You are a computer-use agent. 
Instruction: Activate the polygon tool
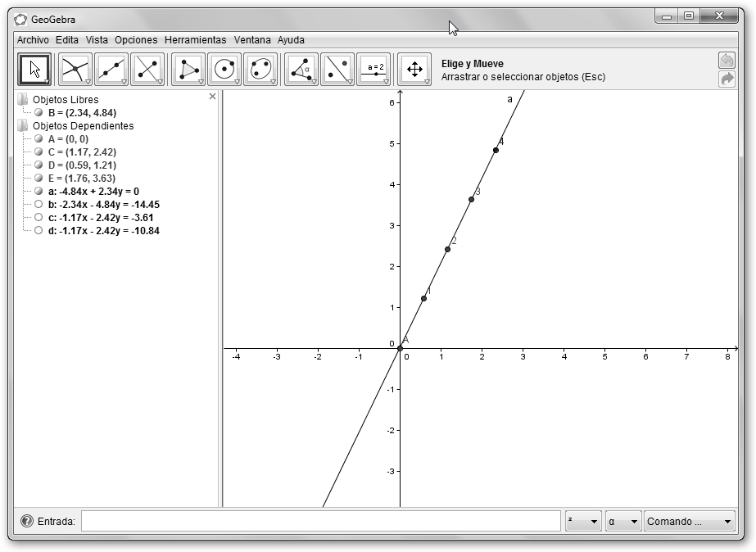pos(188,70)
